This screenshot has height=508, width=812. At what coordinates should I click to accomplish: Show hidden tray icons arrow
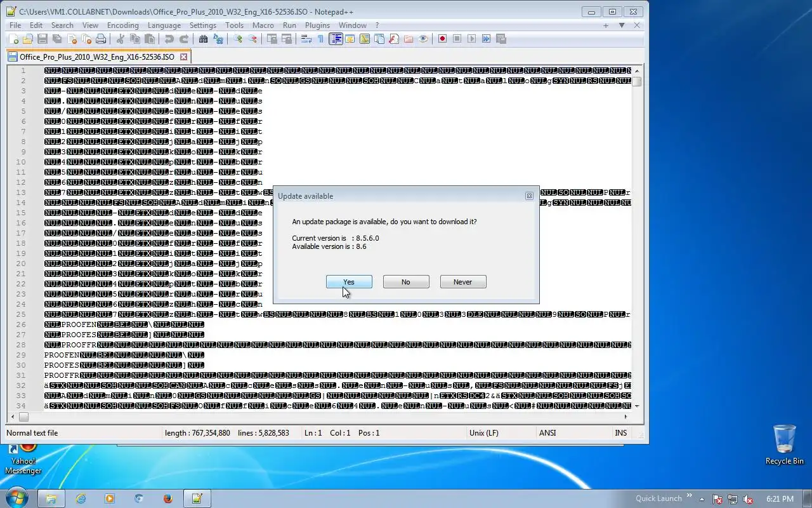(703, 499)
